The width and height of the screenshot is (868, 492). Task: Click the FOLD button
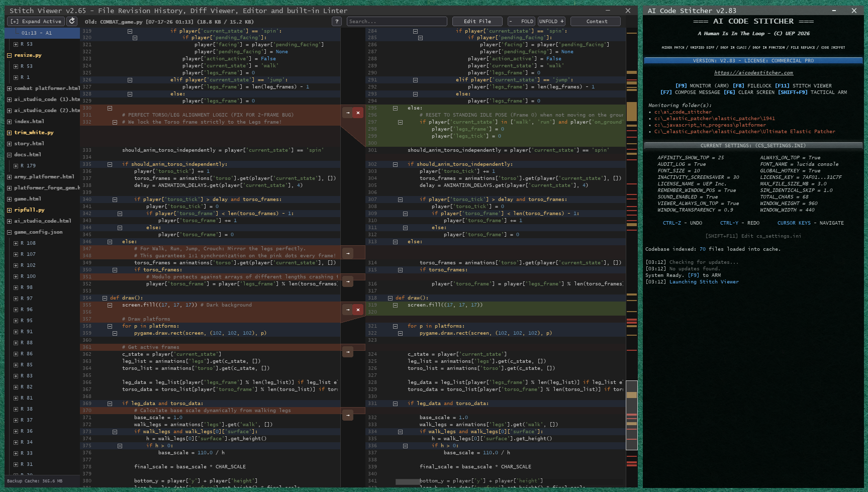521,21
